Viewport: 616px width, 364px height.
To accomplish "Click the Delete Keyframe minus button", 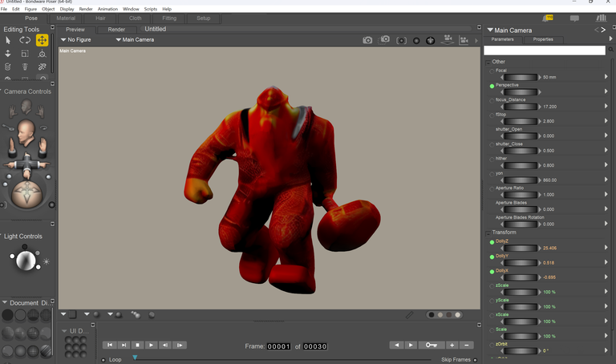I will coord(467,345).
